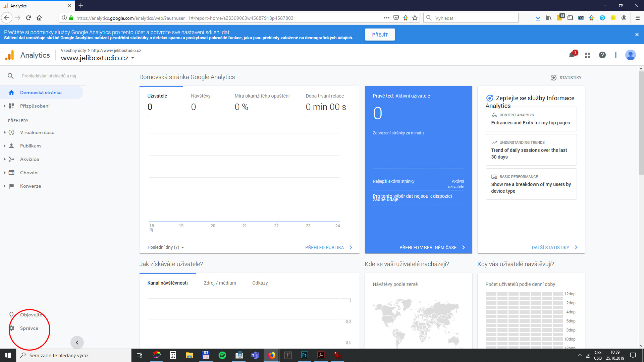
Task: Click the Windows taskbar search box
Action: click(x=74, y=355)
